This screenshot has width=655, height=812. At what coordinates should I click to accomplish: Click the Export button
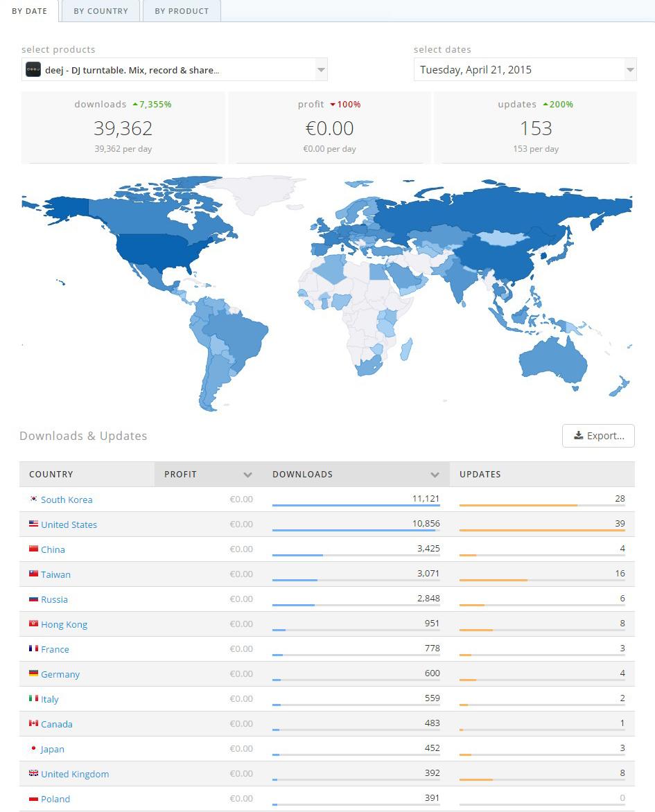599,436
